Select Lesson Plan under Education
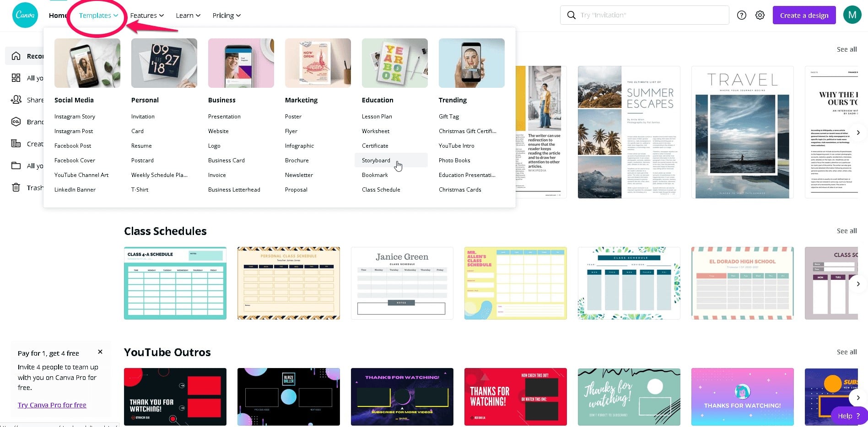868x427 pixels. [x=377, y=117]
